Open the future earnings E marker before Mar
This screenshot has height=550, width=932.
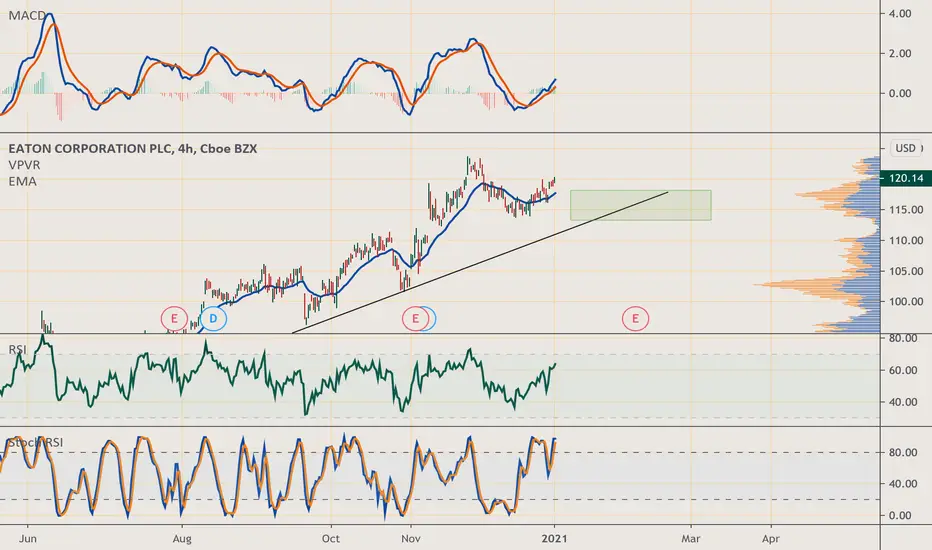635,319
